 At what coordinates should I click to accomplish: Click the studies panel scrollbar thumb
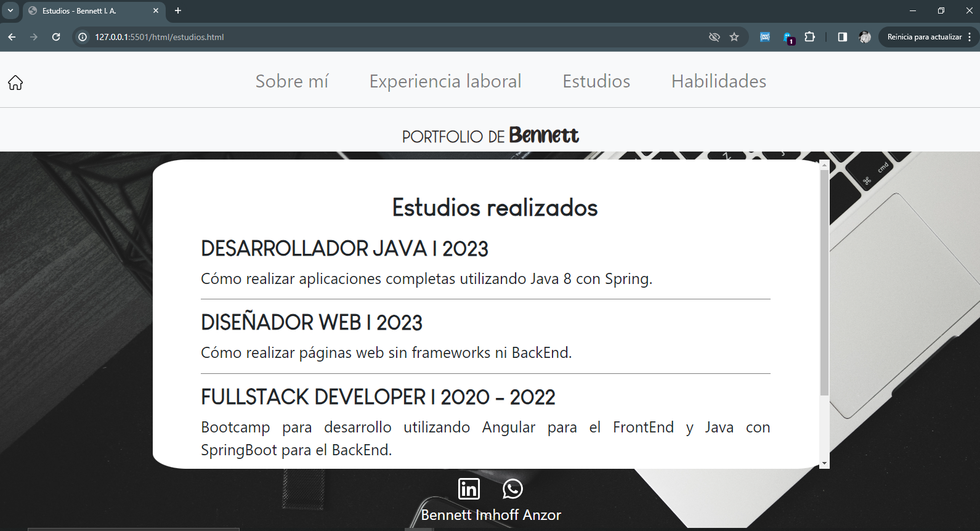pos(824,283)
